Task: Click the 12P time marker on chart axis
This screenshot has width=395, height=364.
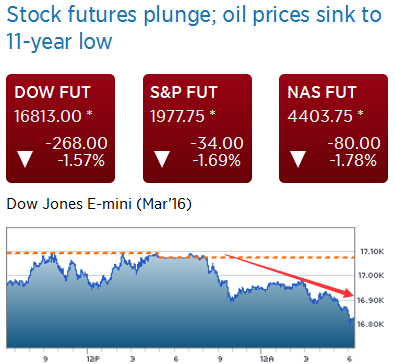Action: click(x=93, y=359)
